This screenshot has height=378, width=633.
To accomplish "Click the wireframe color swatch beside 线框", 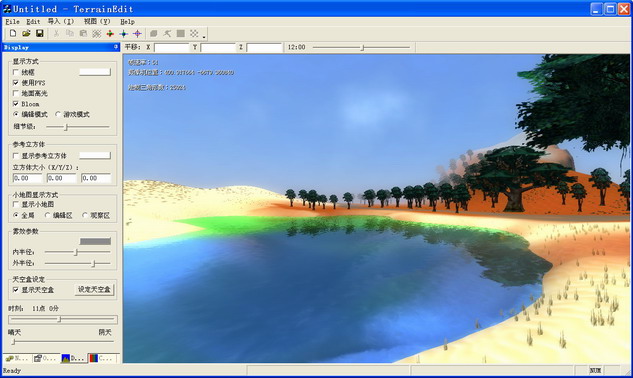I will (95, 72).
